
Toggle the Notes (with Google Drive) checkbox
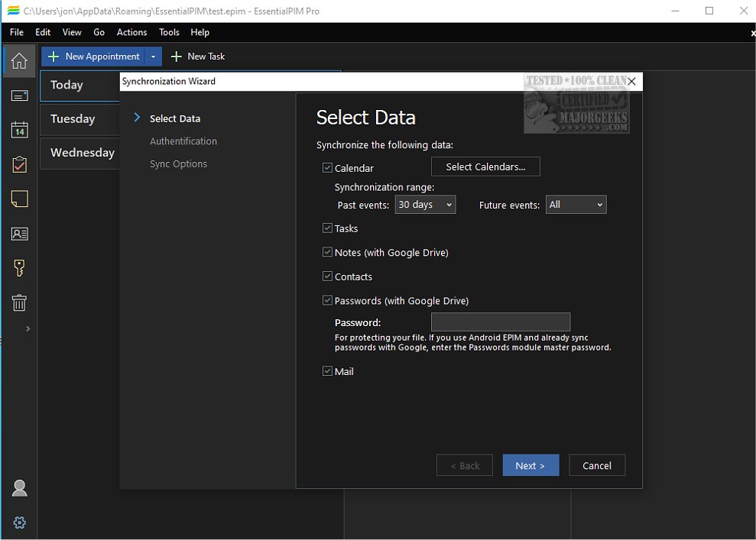tap(327, 252)
